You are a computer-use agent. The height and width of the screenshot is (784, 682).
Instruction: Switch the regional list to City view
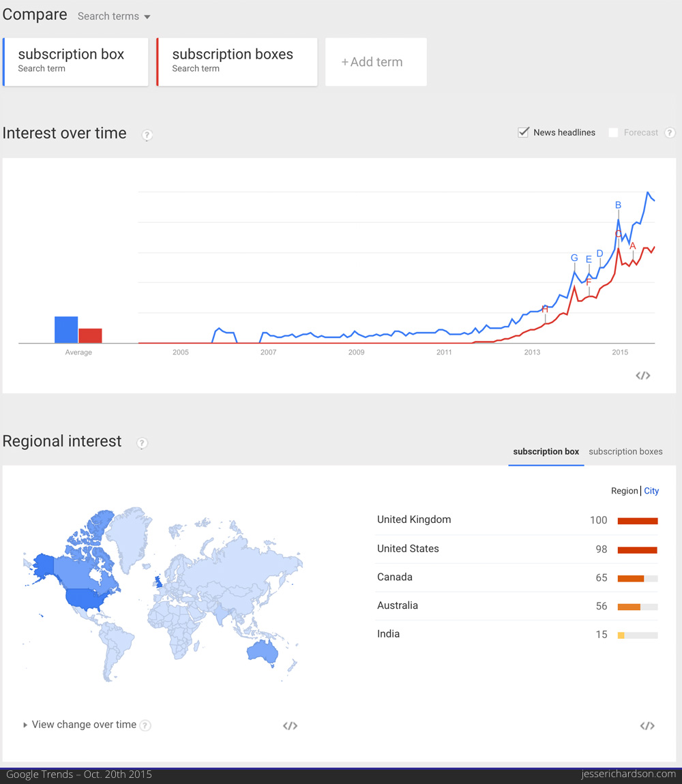[x=651, y=491]
